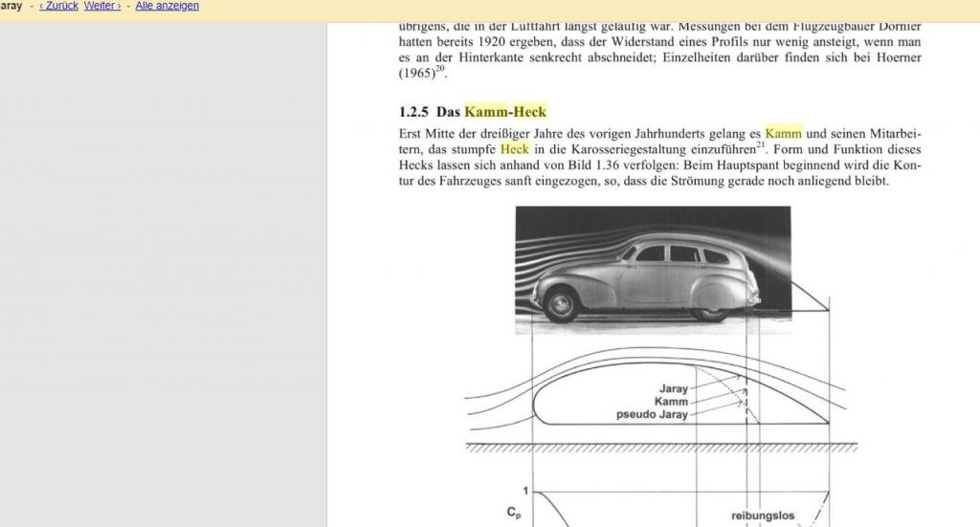
Task: Click the 'reibungslos' label in the chart
Action: click(x=763, y=516)
